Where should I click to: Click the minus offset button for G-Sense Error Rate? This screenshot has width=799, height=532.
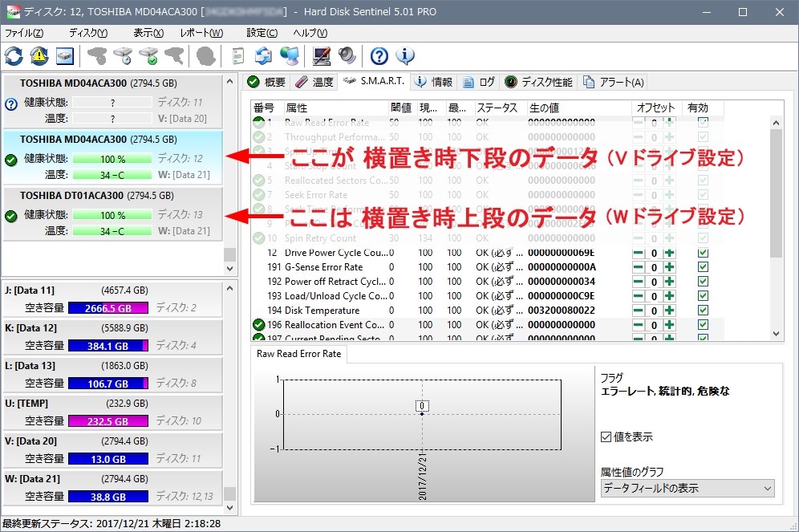[639, 267]
